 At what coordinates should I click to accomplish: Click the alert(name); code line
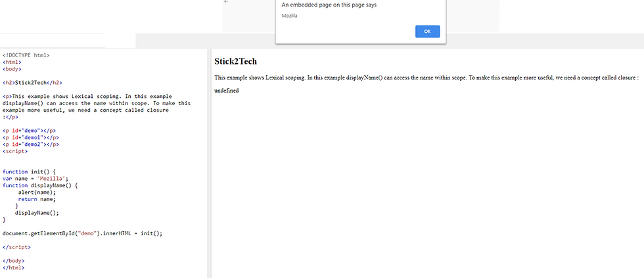click(37, 192)
